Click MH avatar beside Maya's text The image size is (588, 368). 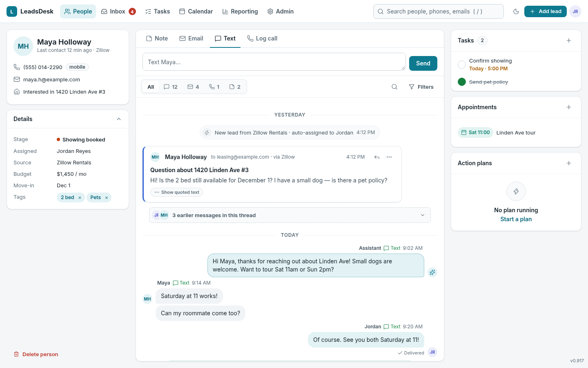point(147,299)
